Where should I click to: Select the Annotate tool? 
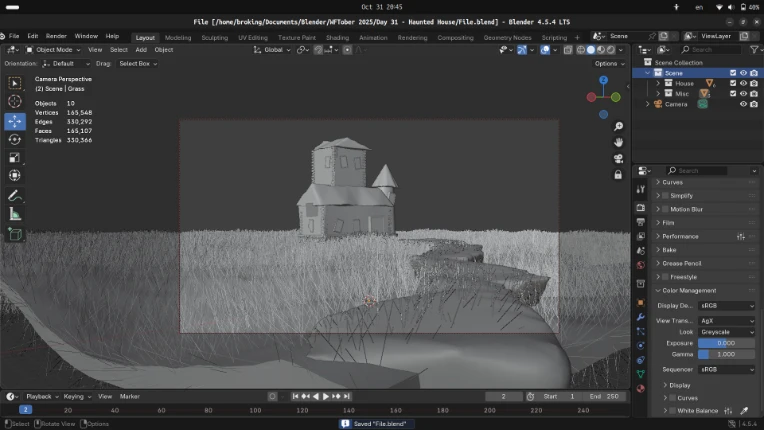click(x=15, y=196)
